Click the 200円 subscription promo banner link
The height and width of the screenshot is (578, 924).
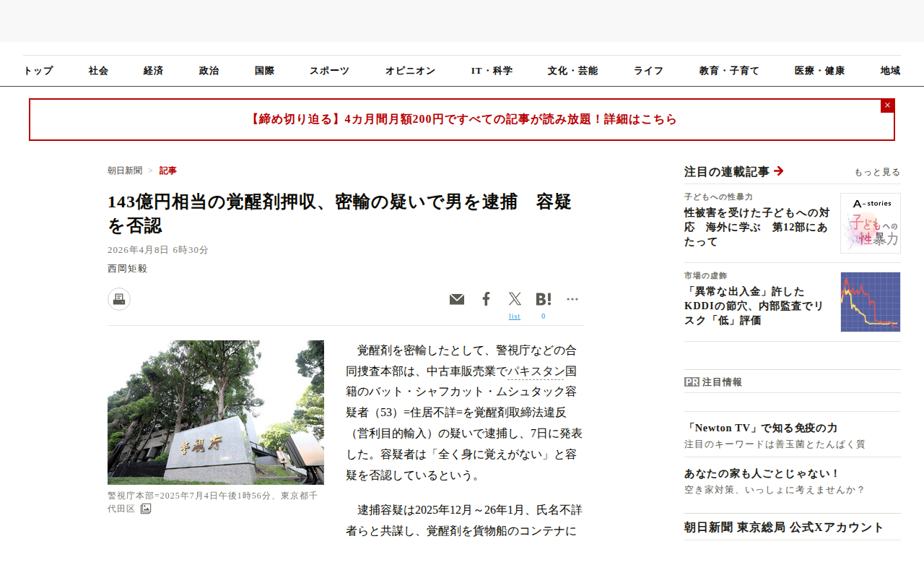point(462,119)
